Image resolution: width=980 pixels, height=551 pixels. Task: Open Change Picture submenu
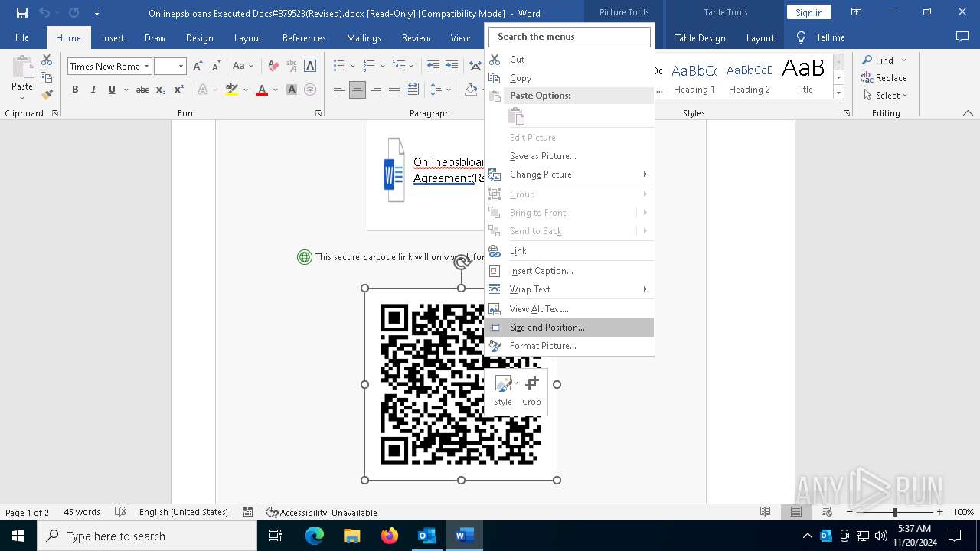click(570, 174)
